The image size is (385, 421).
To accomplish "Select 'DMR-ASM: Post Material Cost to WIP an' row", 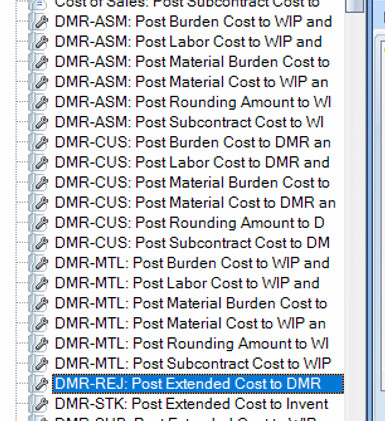I will pos(192,82).
